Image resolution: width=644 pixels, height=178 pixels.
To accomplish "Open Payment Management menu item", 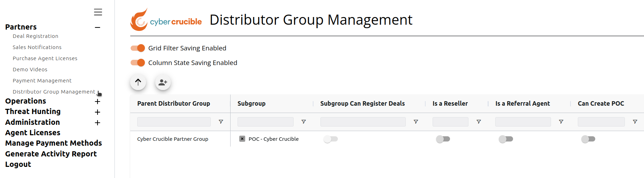I will click(42, 81).
